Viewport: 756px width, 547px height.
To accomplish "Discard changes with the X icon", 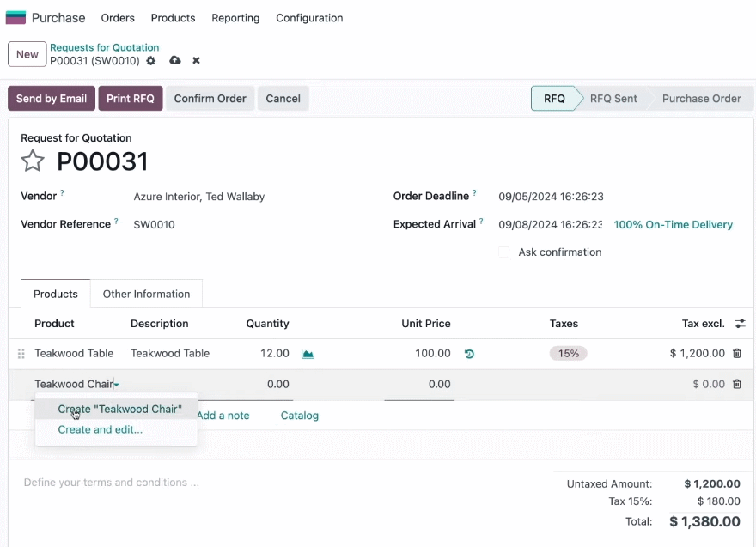I will (196, 61).
